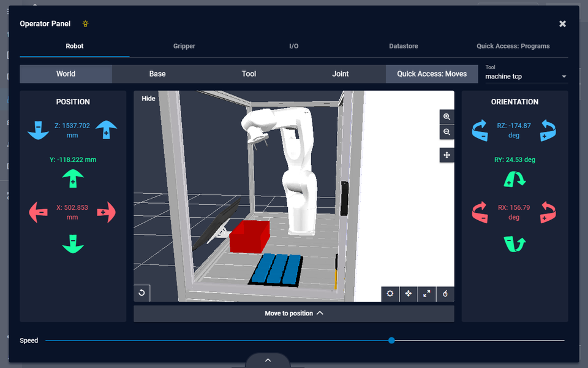Zoom out of the 3D robot view

(x=447, y=131)
